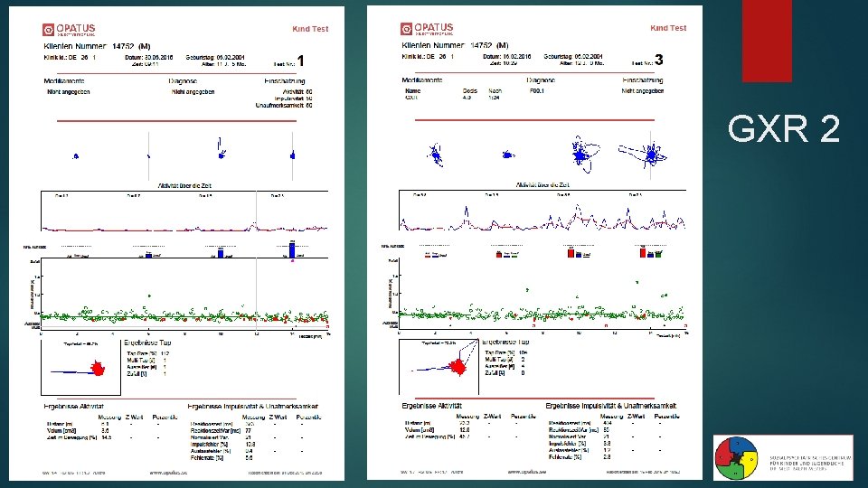Click "Ergebnisse Aktivität" heading on the left report
The width and height of the screenshot is (868, 488).
tap(73, 407)
